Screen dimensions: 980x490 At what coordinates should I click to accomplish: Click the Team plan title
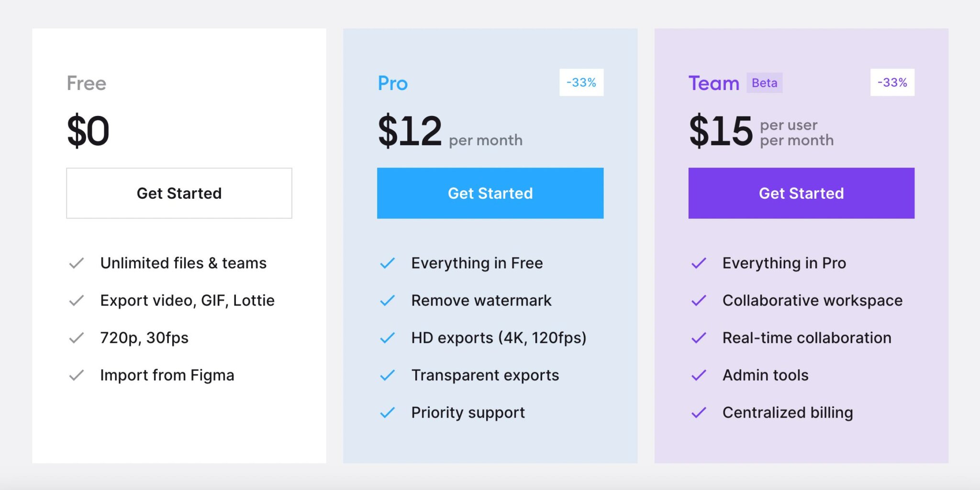click(713, 83)
